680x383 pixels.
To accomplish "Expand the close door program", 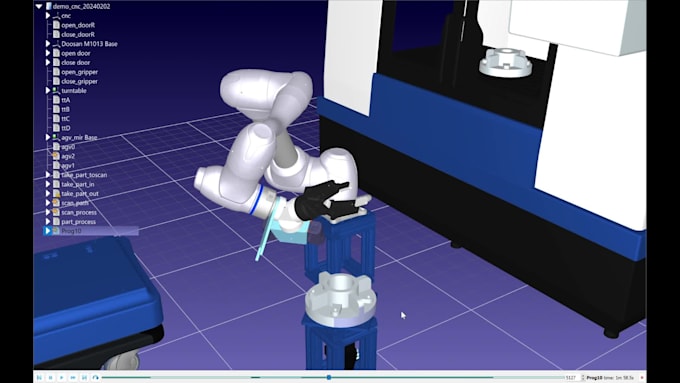I will tap(48, 62).
